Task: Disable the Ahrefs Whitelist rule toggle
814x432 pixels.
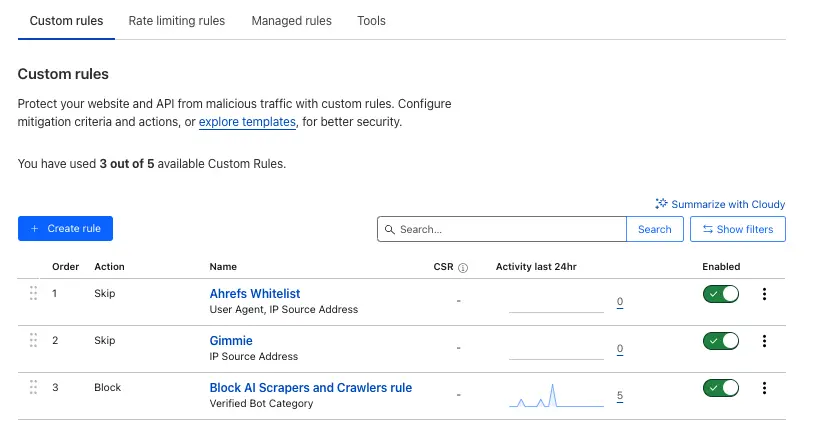Action: [721, 294]
